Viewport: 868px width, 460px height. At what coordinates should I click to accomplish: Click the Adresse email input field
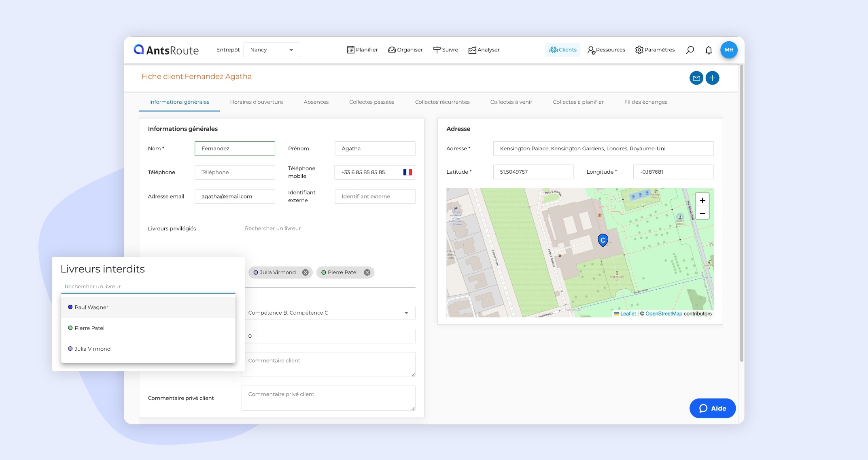(x=235, y=196)
